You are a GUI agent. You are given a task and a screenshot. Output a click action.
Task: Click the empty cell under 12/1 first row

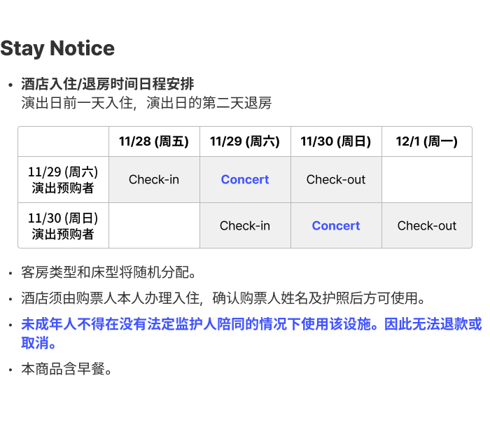coord(427,180)
